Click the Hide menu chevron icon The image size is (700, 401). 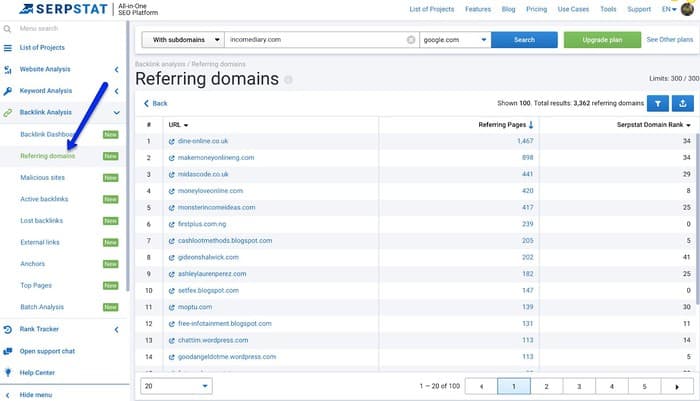point(8,395)
